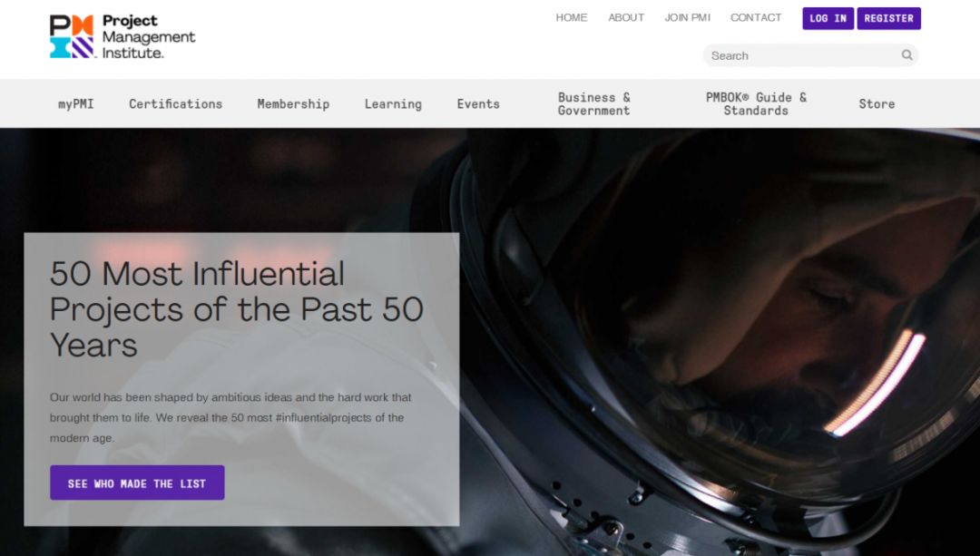Click the REGISTER button
Screen dimensions: 980x556
(888, 18)
